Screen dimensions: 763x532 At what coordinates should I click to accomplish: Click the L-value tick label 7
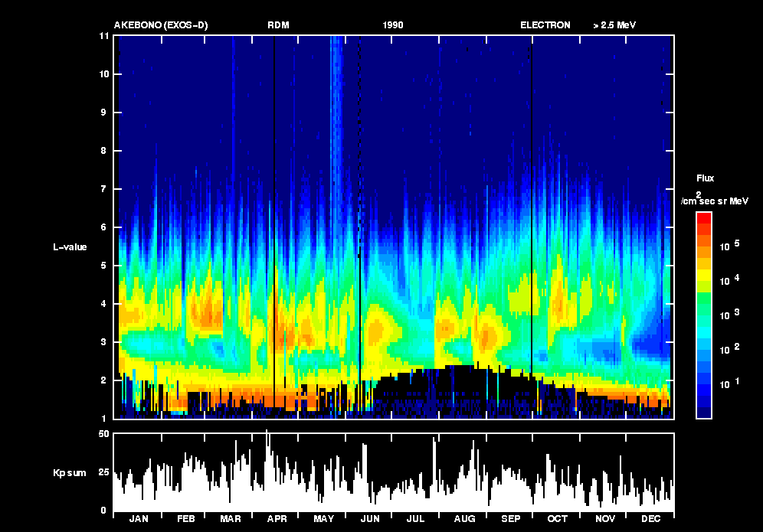pos(103,189)
